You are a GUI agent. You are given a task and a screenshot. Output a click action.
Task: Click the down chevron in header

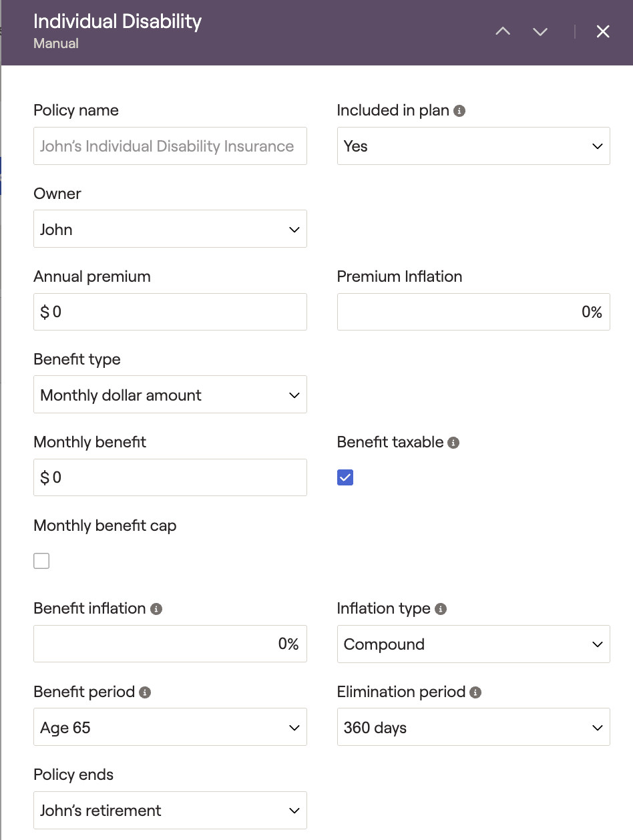pos(540,31)
